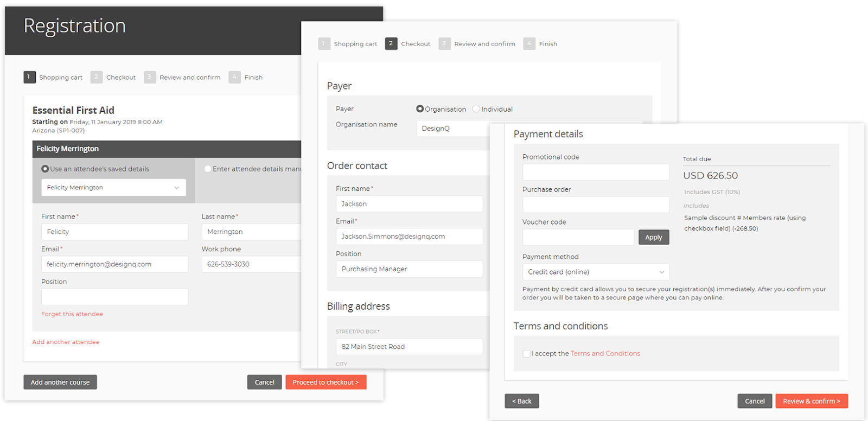Go to Finish tab in Checkout window
This screenshot has height=421, width=868.
(548, 44)
